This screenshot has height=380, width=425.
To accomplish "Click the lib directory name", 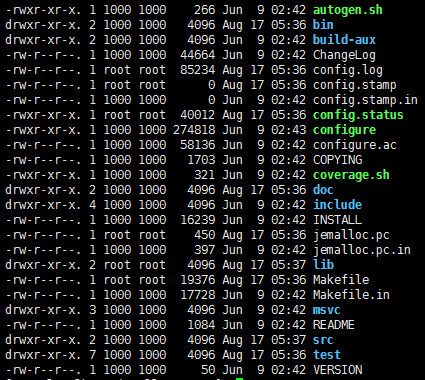I will pyautogui.click(x=323, y=265).
